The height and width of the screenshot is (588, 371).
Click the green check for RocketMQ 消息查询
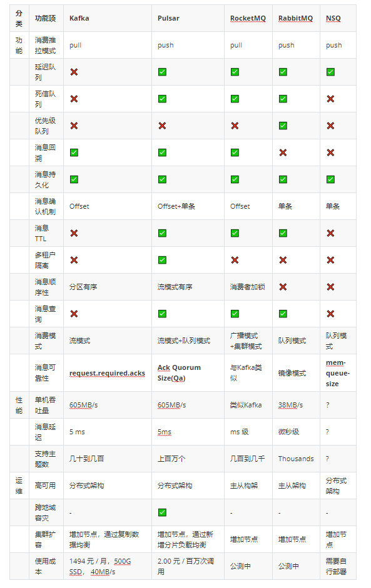(x=235, y=314)
